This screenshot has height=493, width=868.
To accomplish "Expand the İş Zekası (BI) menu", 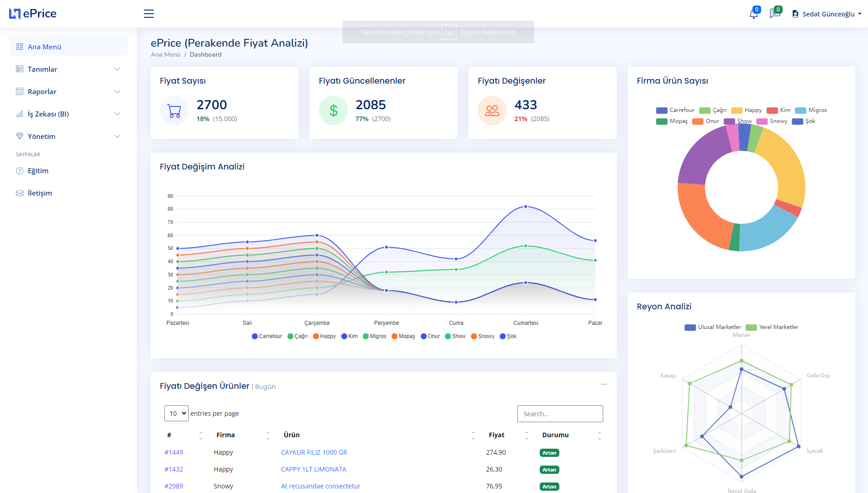I will click(x=68, y=114).
